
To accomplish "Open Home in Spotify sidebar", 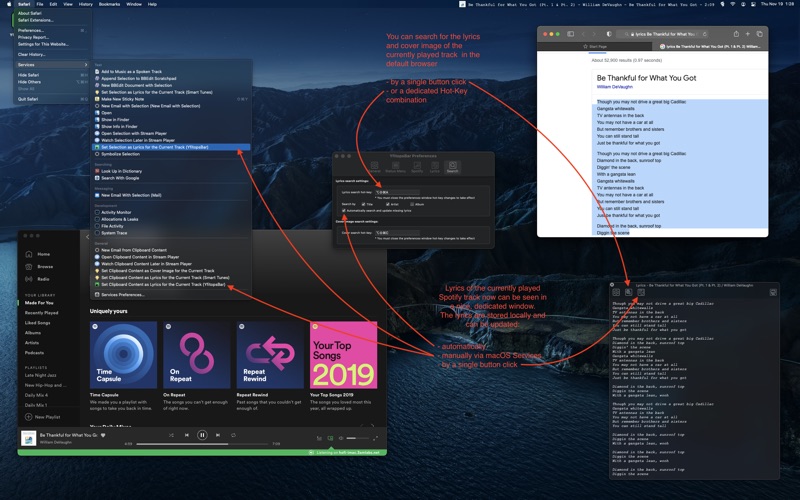I will pyautogui.click(x=38, y=254).
